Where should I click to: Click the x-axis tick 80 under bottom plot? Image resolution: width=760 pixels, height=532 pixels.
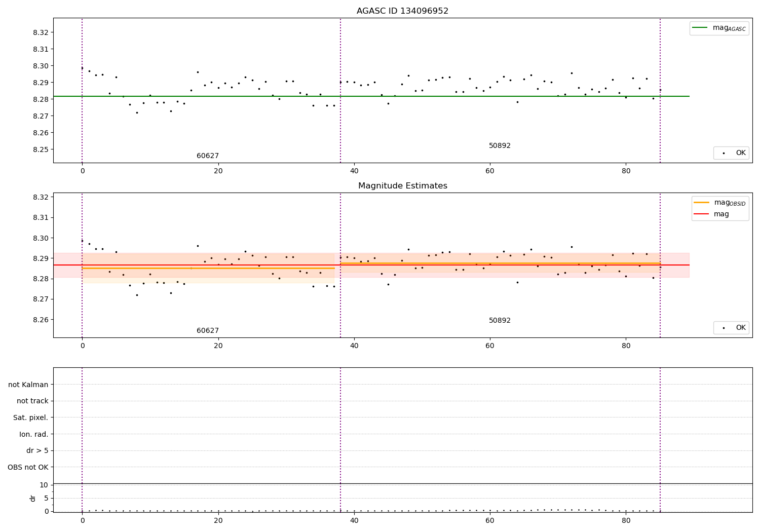[x=626, y=520]
